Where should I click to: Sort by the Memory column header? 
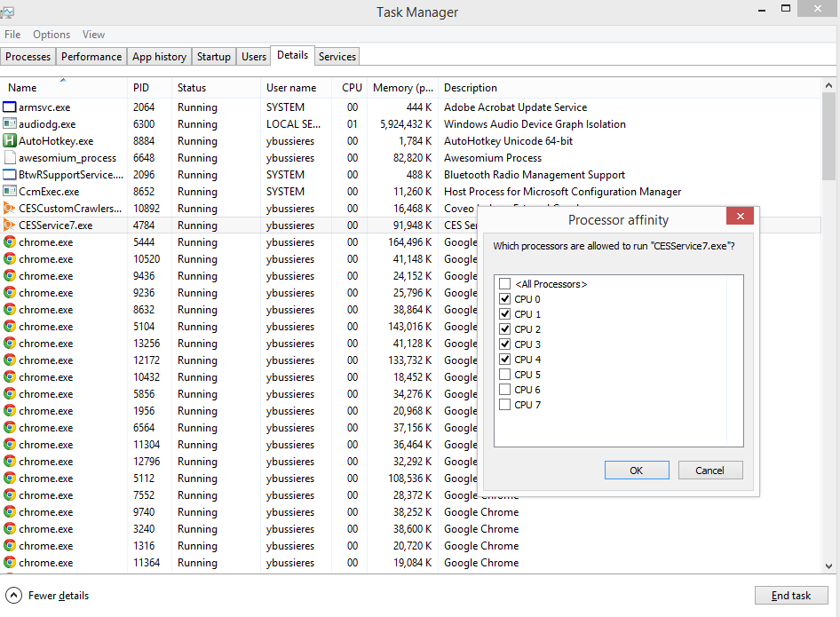click(403, 87)
